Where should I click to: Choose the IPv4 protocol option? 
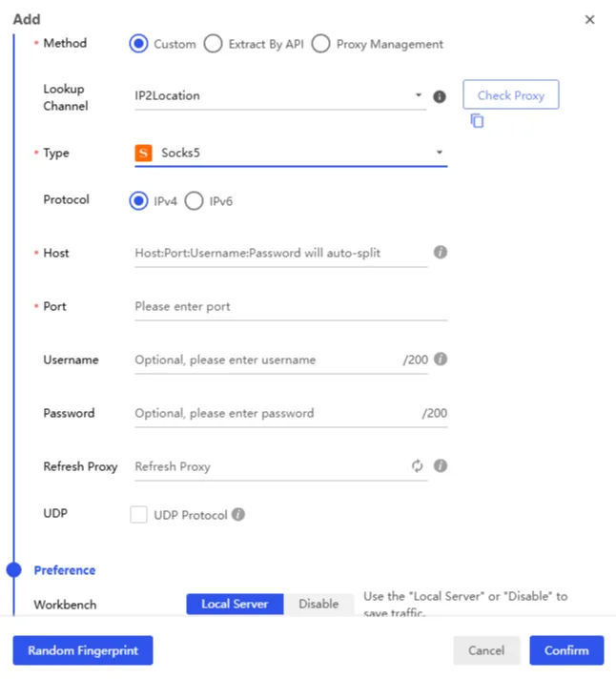pyautogui.click(x=138, y=201)
